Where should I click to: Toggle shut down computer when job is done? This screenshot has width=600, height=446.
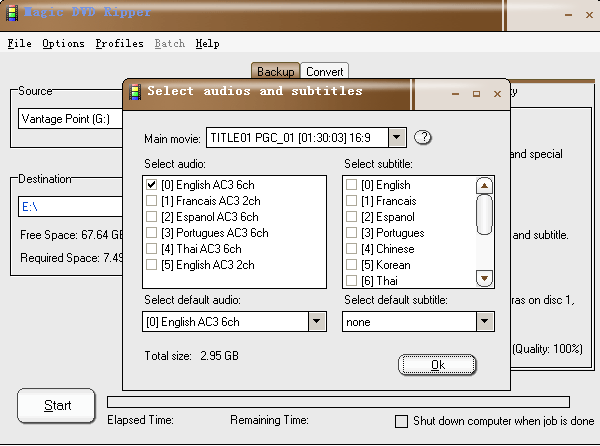(x=402, y=421)
